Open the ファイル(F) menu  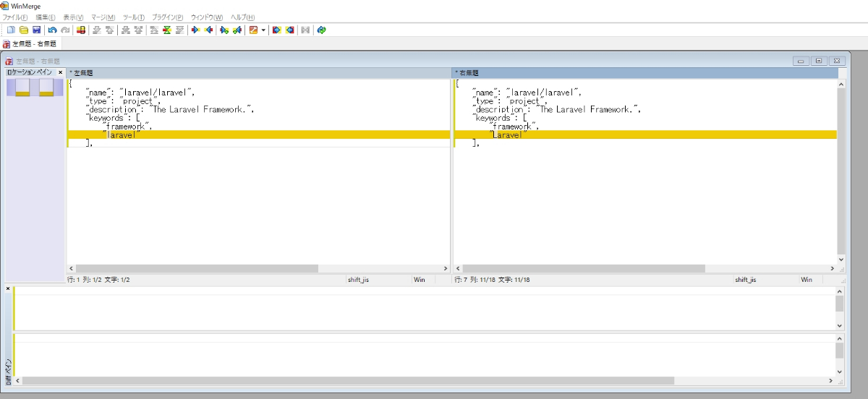click(15, 17)
